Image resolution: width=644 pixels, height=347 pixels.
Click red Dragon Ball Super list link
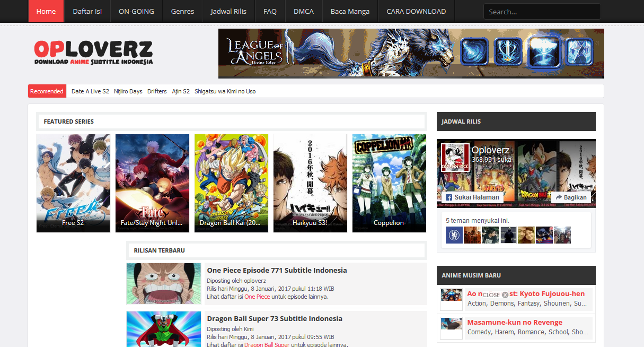tap(267, 345)
